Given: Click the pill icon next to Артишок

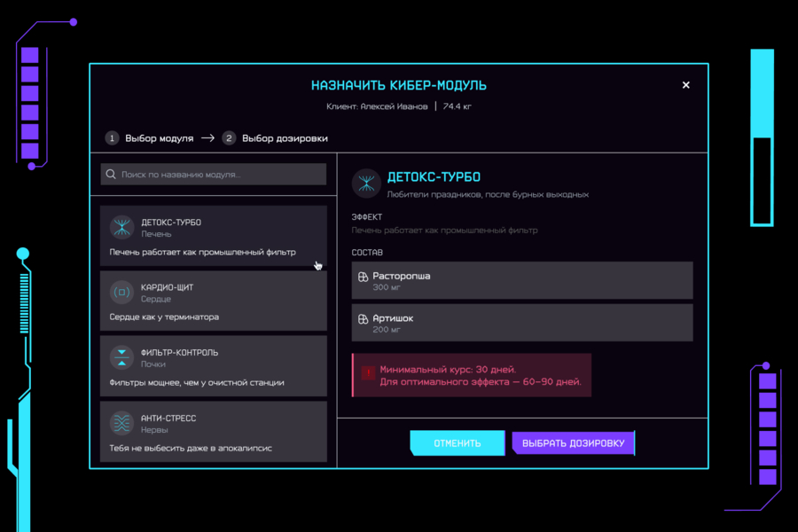Looking at the screenshot, I should pos(363,319).
